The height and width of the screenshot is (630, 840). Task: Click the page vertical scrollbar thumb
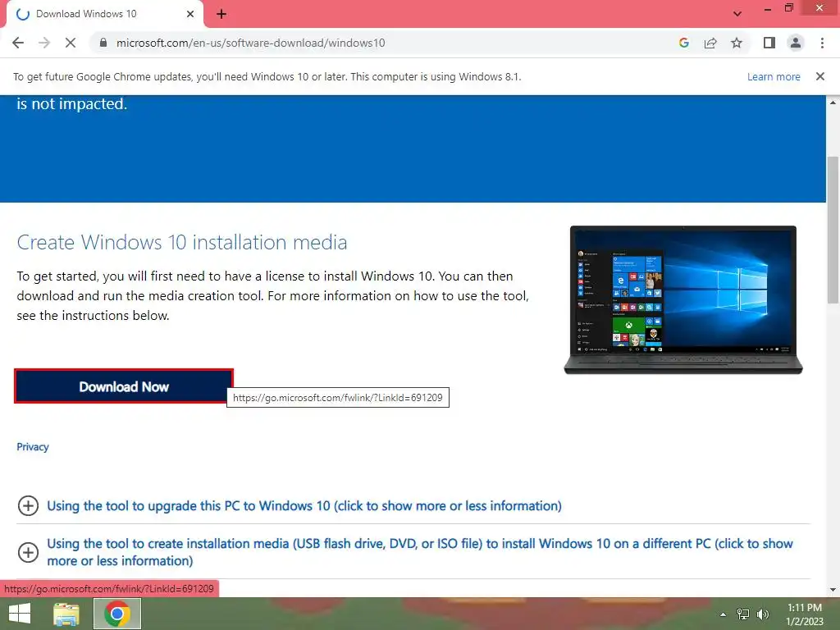(x=833, y=231)
